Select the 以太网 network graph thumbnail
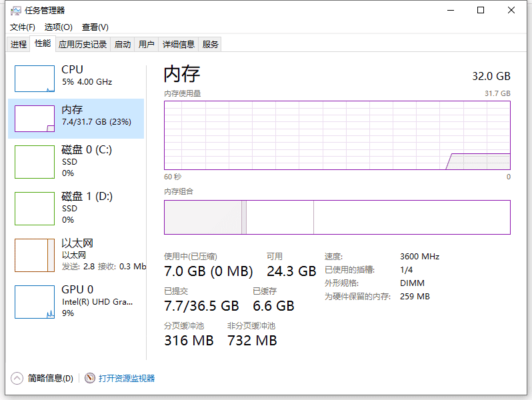 point(35,255)
